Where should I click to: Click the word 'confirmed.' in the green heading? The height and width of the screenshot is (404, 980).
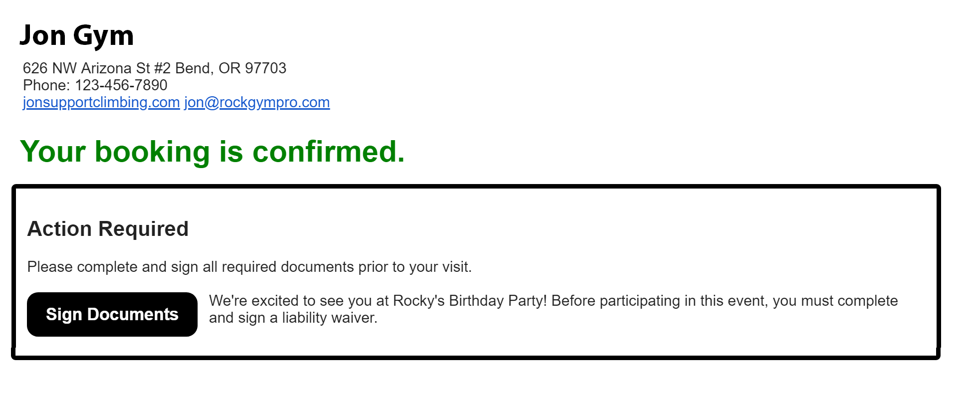click(329, 152)
